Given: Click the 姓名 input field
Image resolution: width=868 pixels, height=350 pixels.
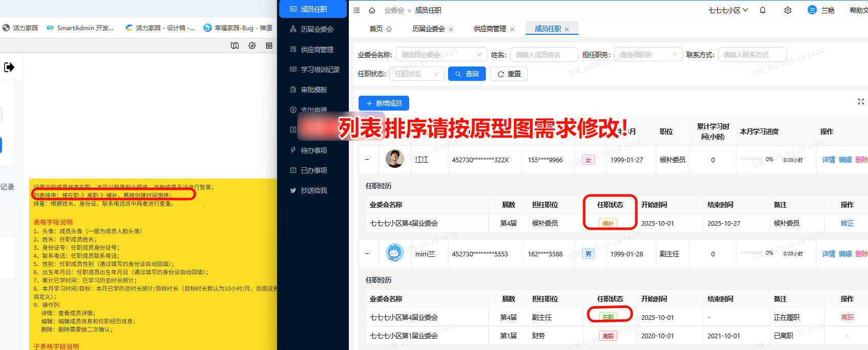Looking at the screenshot, I should coord(544,55).
